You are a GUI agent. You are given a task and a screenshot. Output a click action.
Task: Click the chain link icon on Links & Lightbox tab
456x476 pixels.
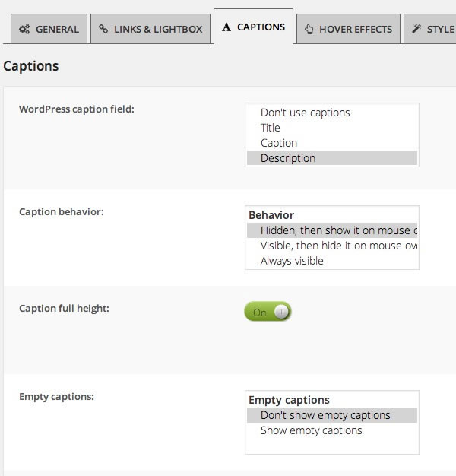[103, 29]
